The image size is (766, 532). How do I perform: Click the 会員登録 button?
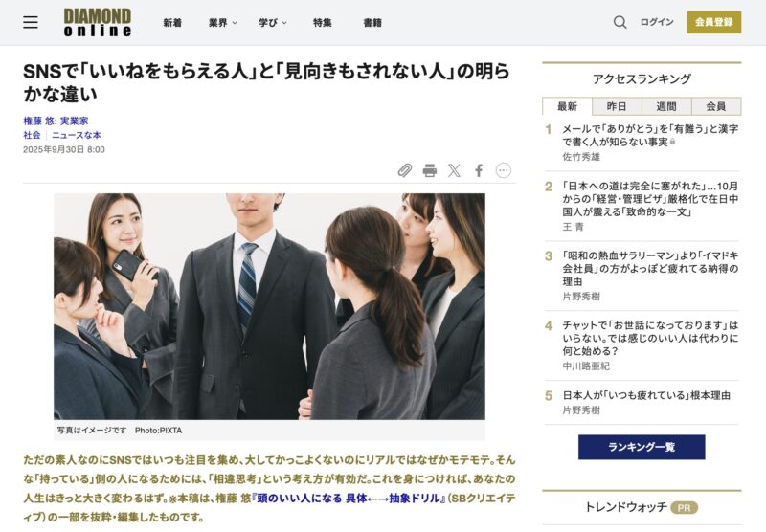713,22
